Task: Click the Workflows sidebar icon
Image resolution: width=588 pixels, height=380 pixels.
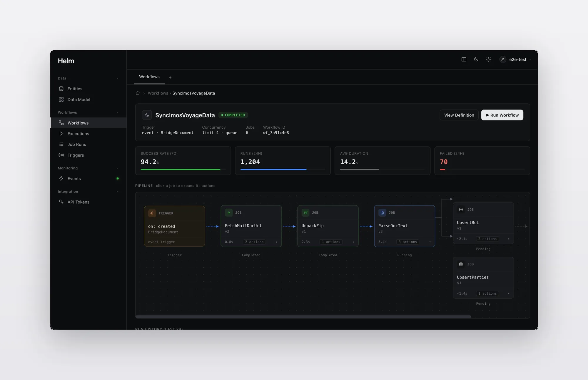Action: pyautogui.click(x=61, y=123)
